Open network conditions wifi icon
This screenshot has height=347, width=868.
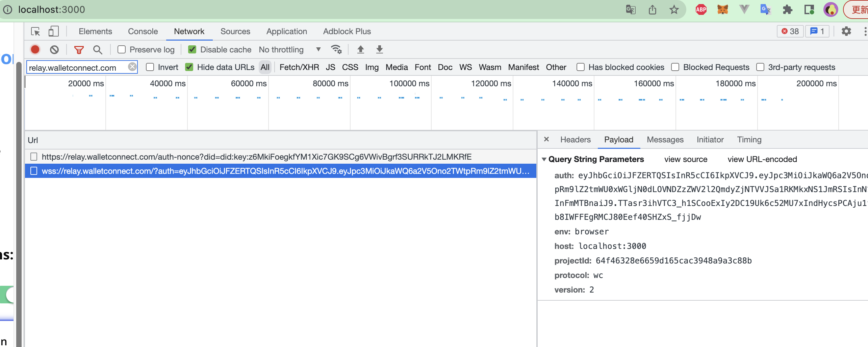point(336,49)
